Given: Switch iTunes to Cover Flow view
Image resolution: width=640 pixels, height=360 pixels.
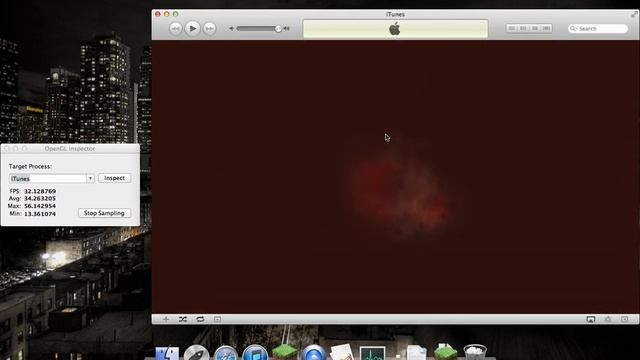Looking at the screenshot, I should tap(546, 28).
